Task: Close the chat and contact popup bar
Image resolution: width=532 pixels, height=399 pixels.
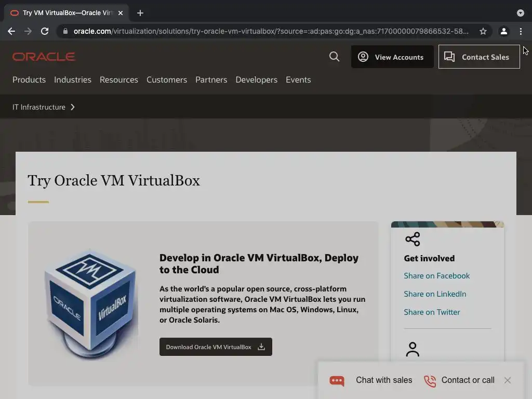Action: point(508,380)
